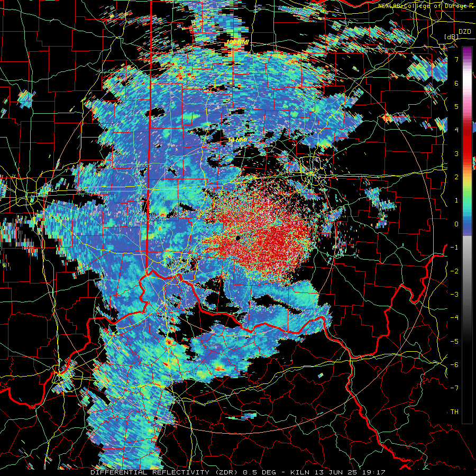Click the 100 NMI range ring label
This screenshot has width=476, height=476.
click(x=237, y=42)
